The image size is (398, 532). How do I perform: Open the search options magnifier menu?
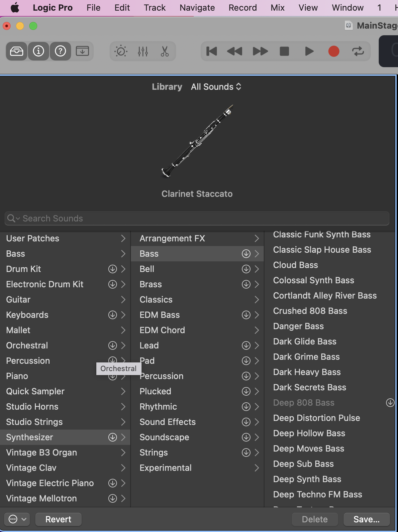(14, 218)
